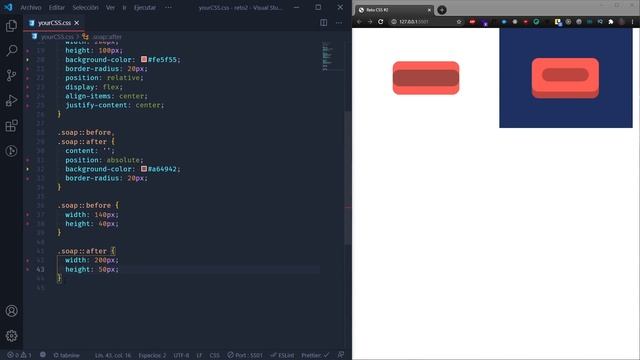640x360 pixels.
Task: Open the Ejecutar menu
Action: click(x=145, y=7)
